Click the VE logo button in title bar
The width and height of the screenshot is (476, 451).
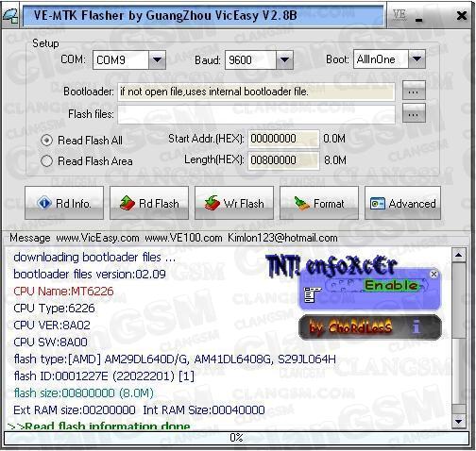(x=399, y=14)
